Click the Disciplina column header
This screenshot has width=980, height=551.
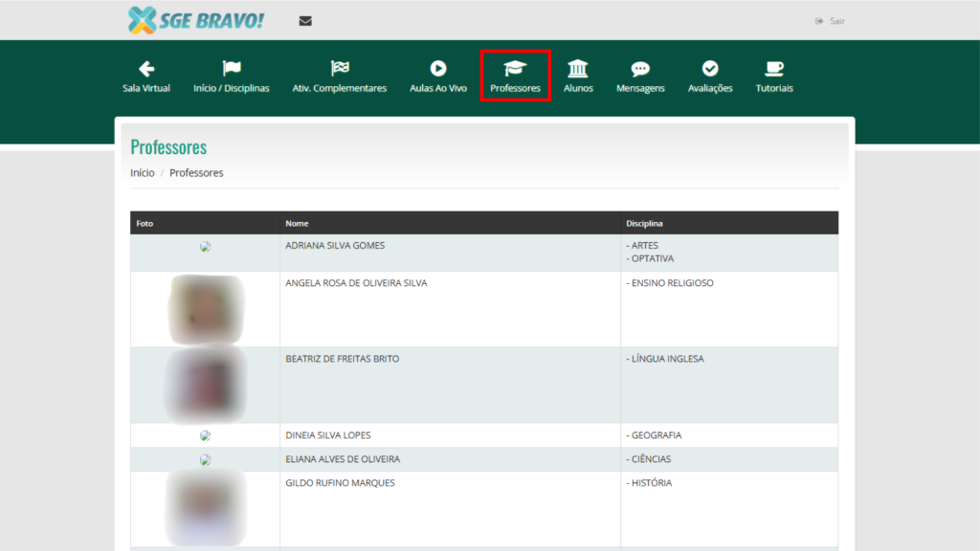644,224
